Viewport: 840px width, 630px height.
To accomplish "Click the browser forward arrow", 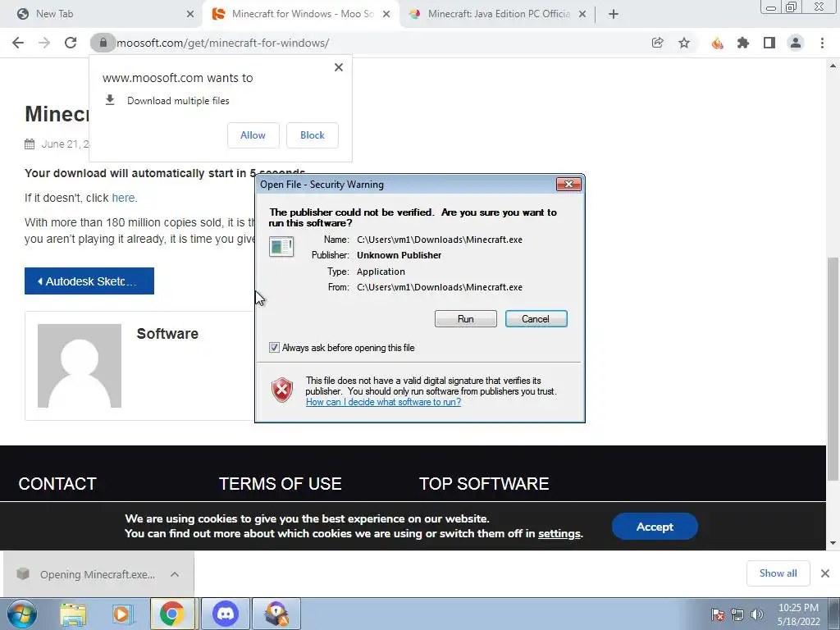I will click(x=44, y=43).
